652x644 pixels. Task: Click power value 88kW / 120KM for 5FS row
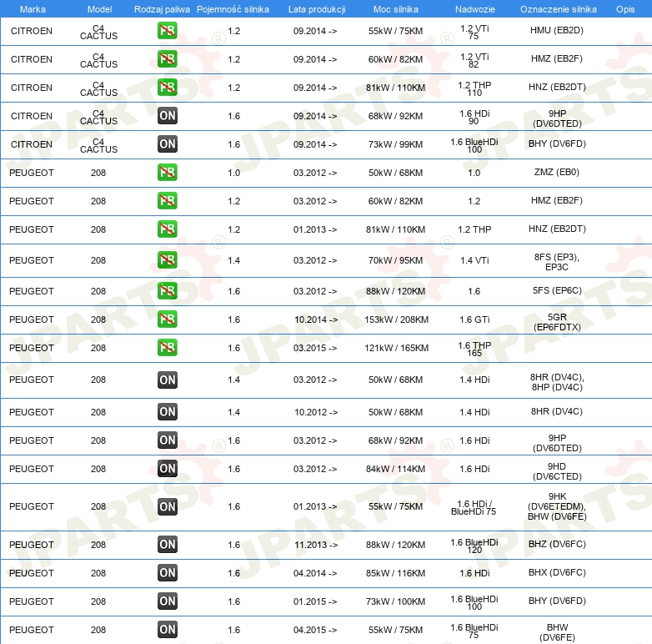[x=395, y=291]
